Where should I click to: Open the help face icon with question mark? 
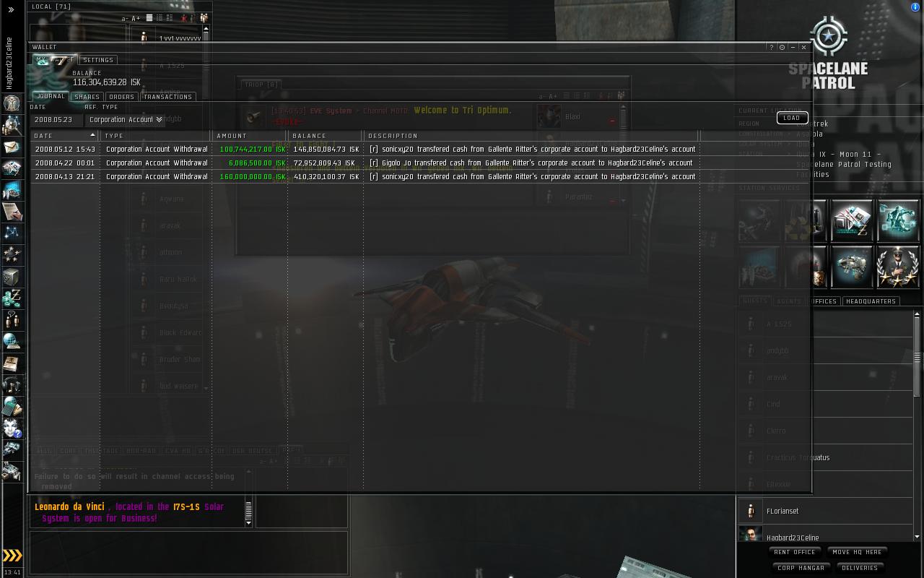[12, 428]
